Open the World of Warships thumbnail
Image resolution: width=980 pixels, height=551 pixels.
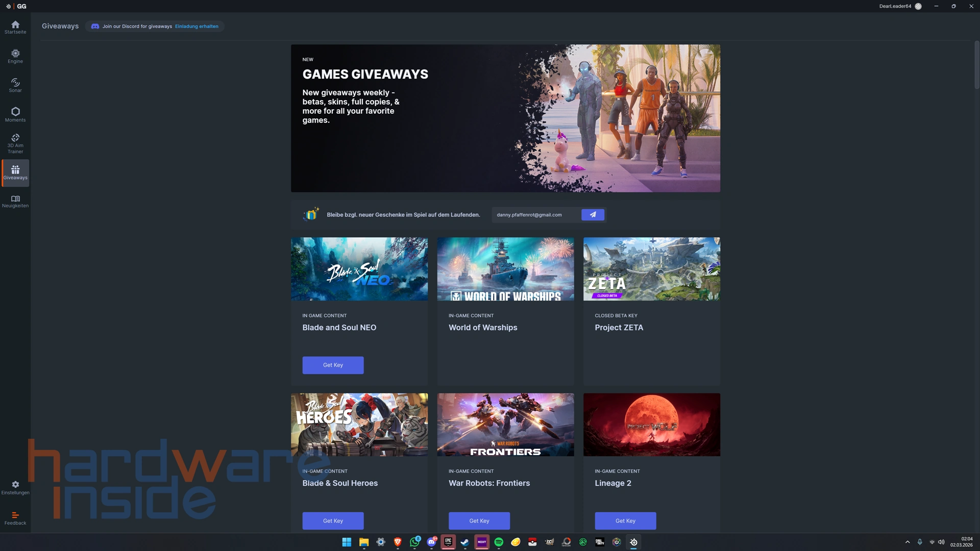pyautogui.click(x=505, y=269)
